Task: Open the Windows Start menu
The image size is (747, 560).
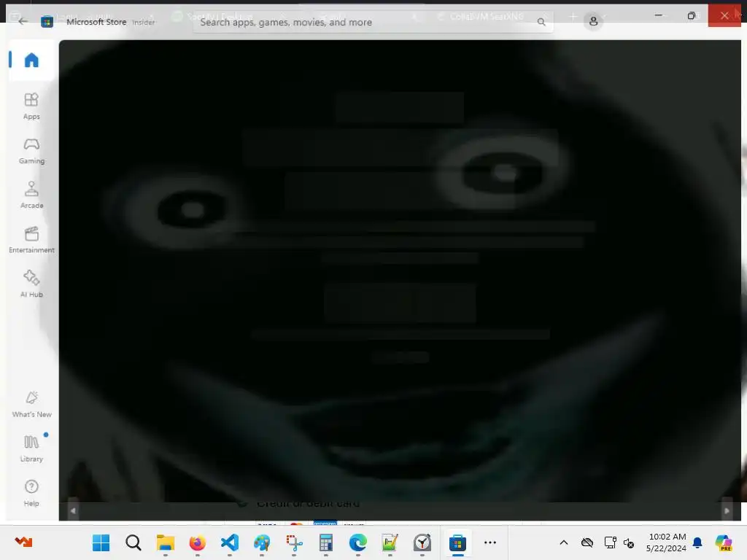Action: [101, 542]
